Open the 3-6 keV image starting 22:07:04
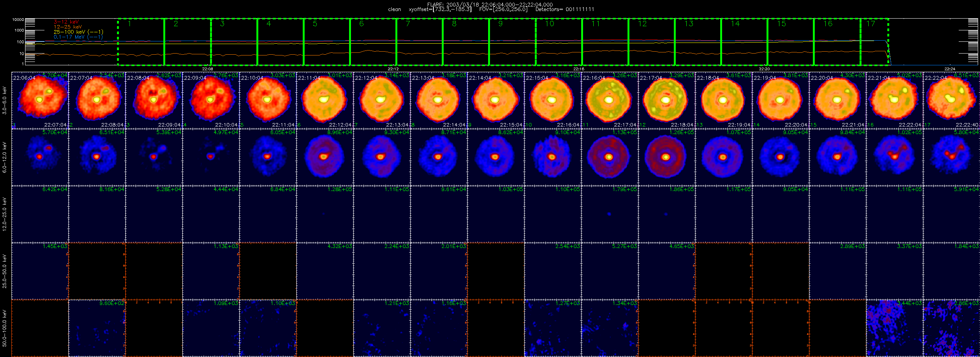 pyautogui.click(x=97, y=100)
